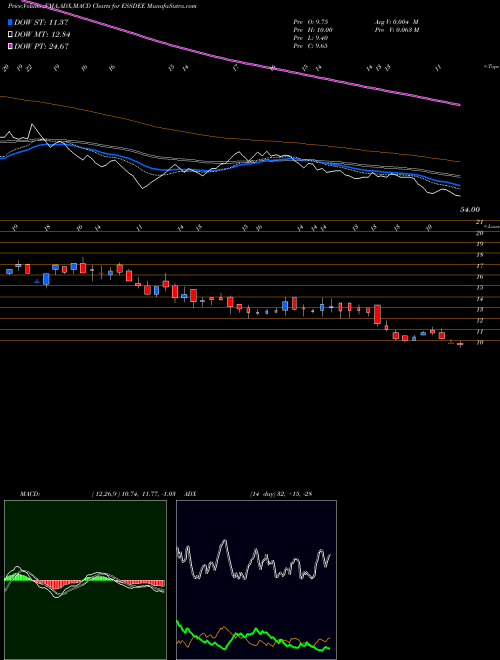Open the dark blue ADX chart panel
This screenshot has height=660, width=500.
coord(256,580)
